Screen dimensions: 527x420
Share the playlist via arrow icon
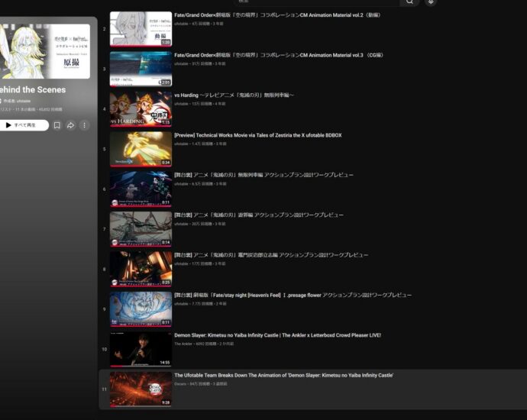click(x=70, y=125)
